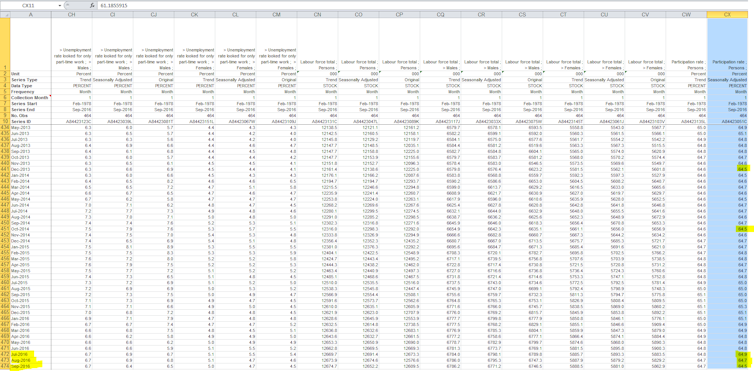This screenshot has height=371, width=754.
Task: Select column header A
Action: [31, 15]
